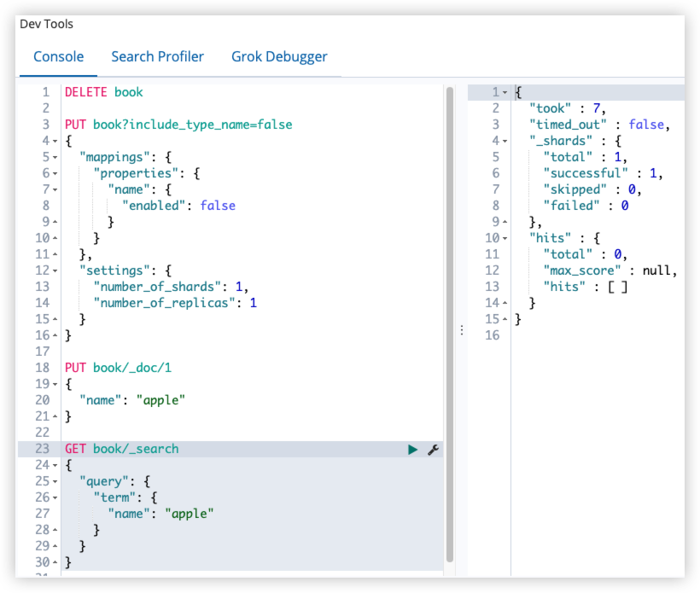The width and height of the screenshot is (700, 593).
Task: Click "successful" : 1 in the response
Action: pyautogui.click(x=603, y=173)
